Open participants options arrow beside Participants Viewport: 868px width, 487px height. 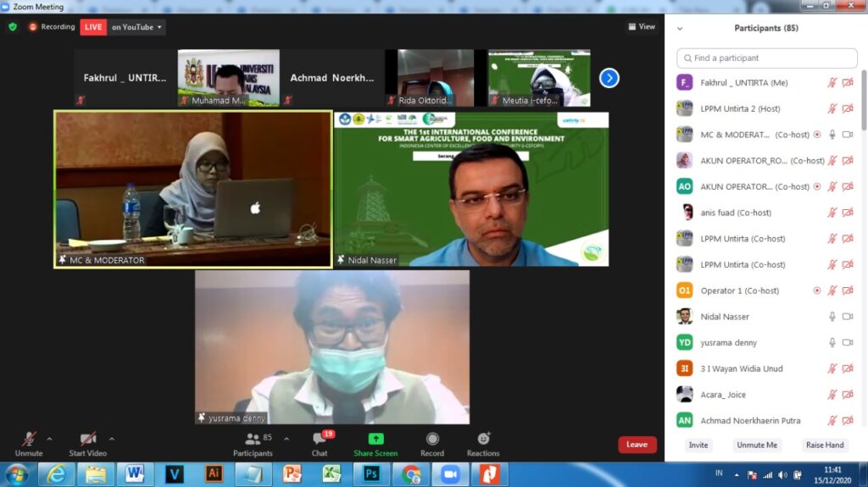tap(287, 439)
